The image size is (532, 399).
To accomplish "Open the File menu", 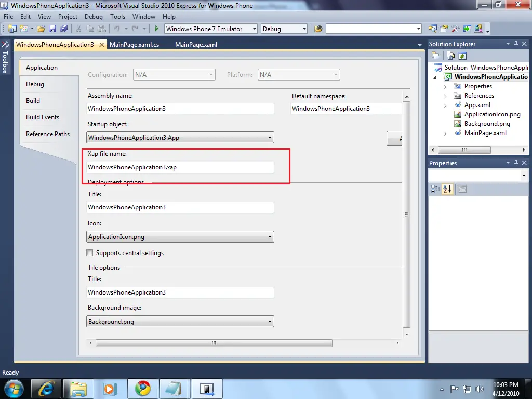I will (8, 16).
